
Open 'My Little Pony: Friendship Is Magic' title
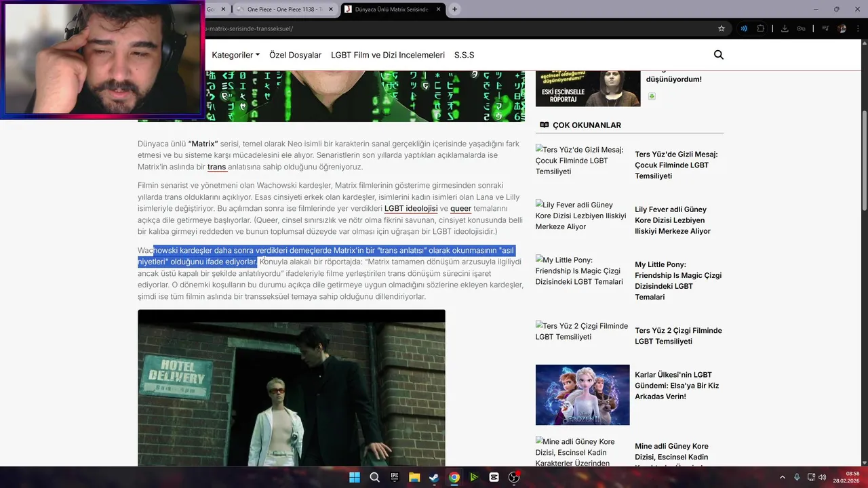678,281
